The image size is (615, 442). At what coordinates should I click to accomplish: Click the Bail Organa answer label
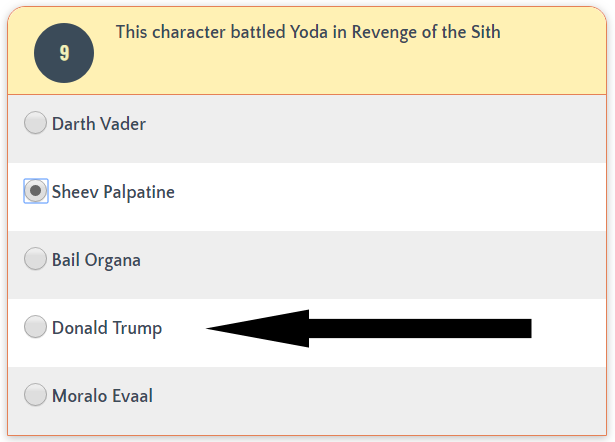[96, 260]
